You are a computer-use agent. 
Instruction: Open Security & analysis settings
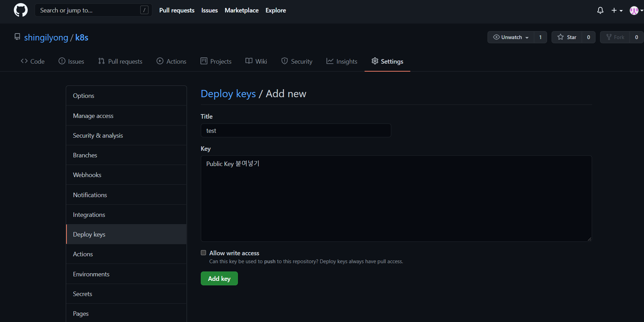coord(126,135)
